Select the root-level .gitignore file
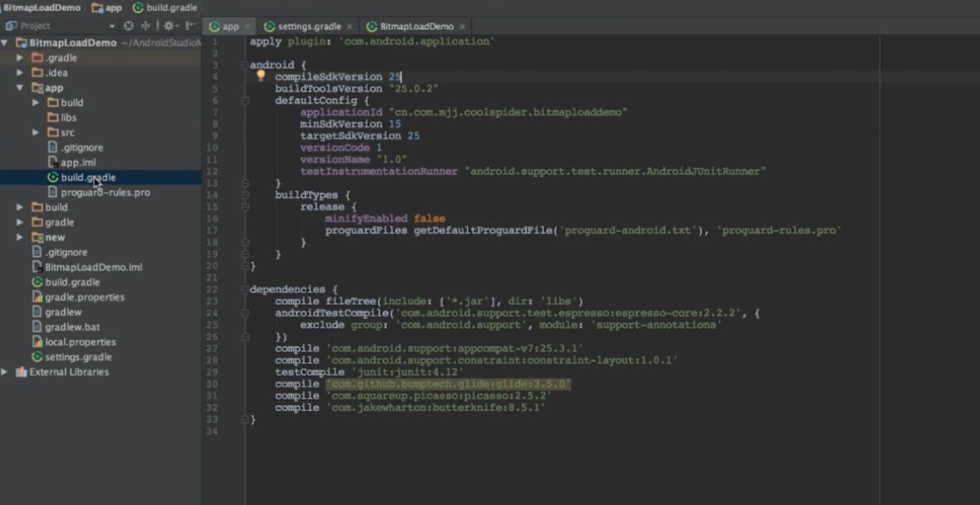 66,252
